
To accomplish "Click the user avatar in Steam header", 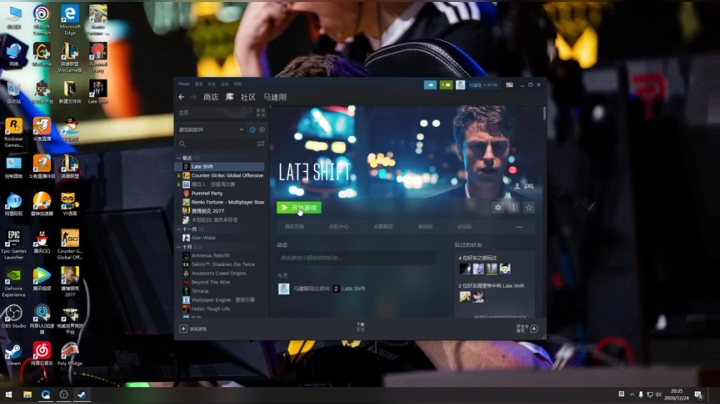I will pos(460,85).
